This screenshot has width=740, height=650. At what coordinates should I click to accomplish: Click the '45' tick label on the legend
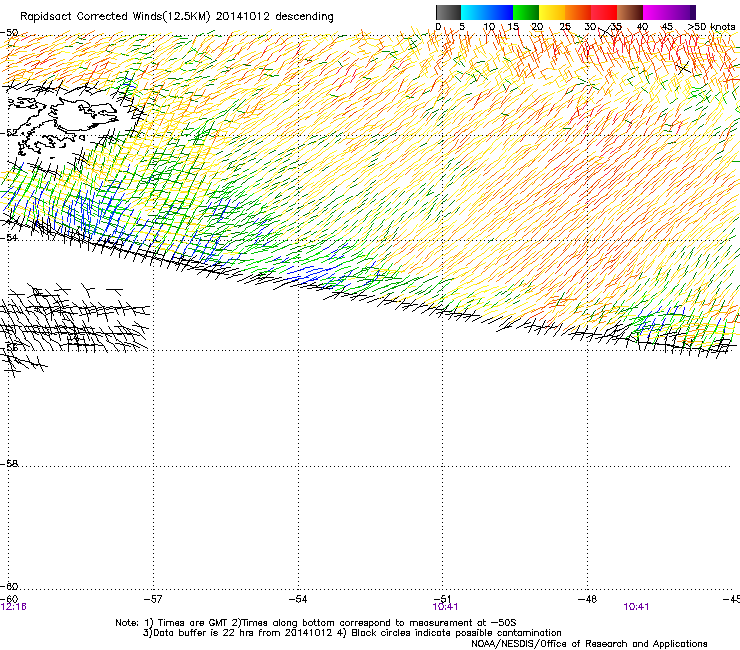[x=667, y=27]
